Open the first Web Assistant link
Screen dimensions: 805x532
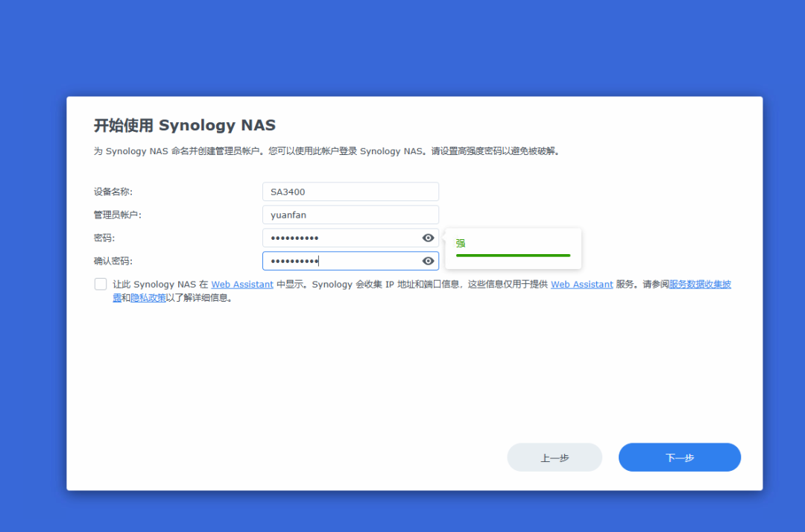[242, 284]
